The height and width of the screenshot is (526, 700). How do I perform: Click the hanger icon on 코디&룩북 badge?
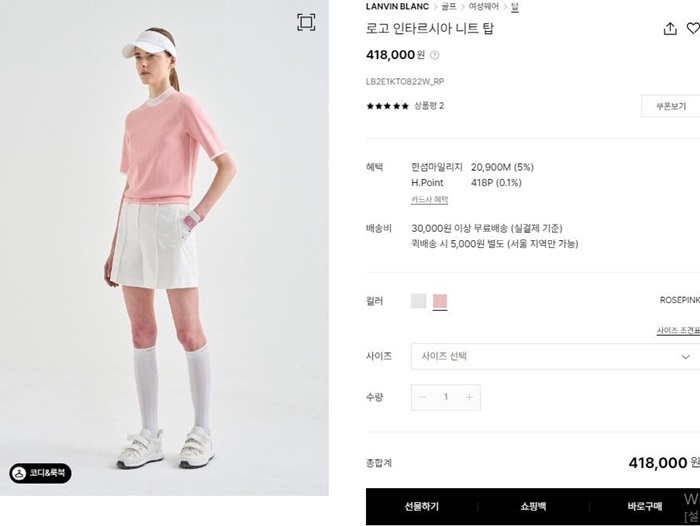19,473
